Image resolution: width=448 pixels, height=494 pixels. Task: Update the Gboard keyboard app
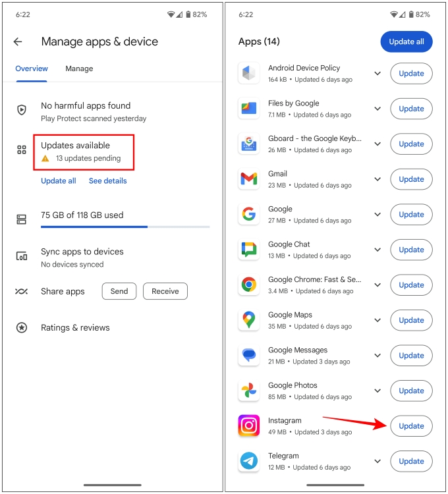(x=411, y=144)
